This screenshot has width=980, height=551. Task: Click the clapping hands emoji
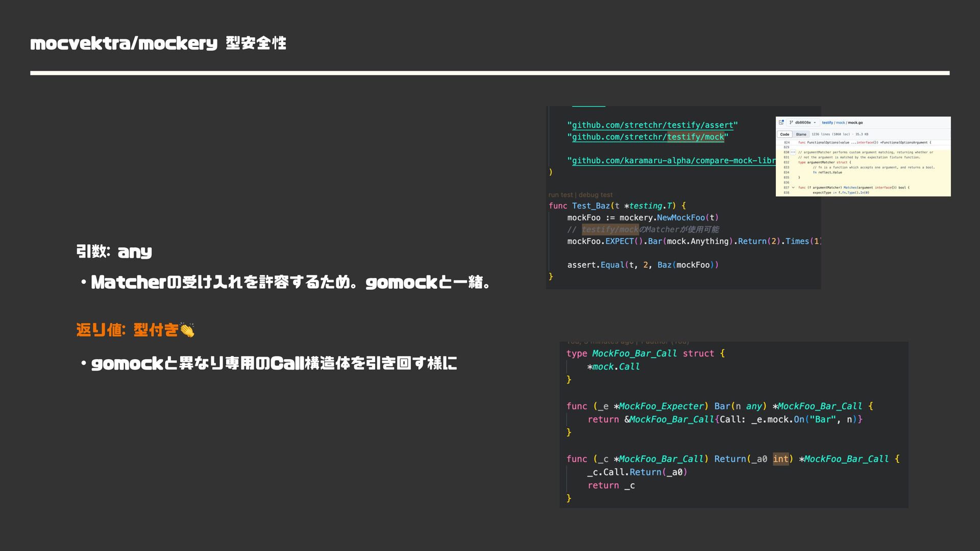(187, 330)
